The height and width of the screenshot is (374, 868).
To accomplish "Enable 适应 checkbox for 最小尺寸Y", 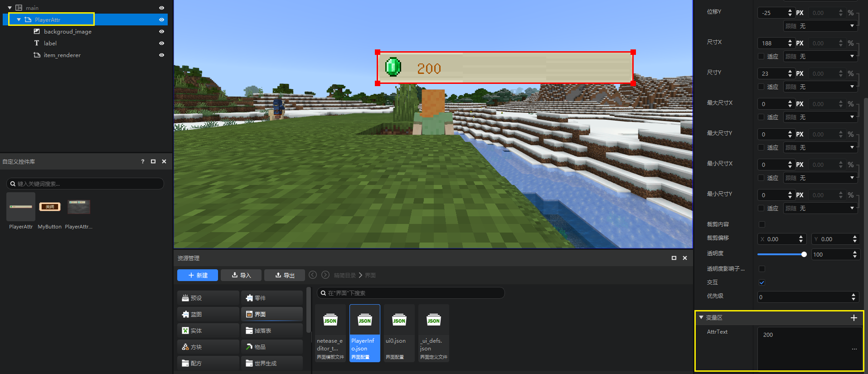I will point(761,208).
